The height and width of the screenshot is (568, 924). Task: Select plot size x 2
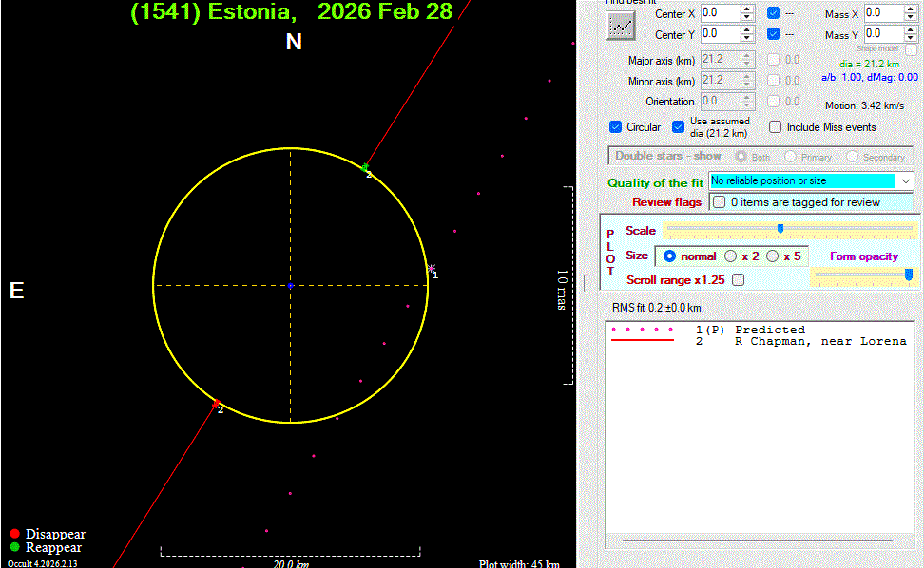(x=730, y=256)
